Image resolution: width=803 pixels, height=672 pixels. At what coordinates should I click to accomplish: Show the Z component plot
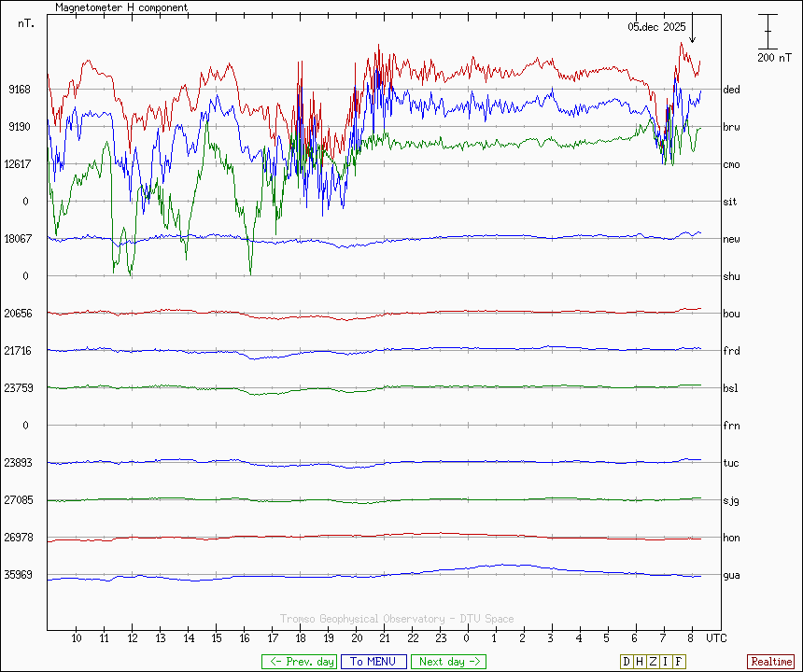[653, 662]
